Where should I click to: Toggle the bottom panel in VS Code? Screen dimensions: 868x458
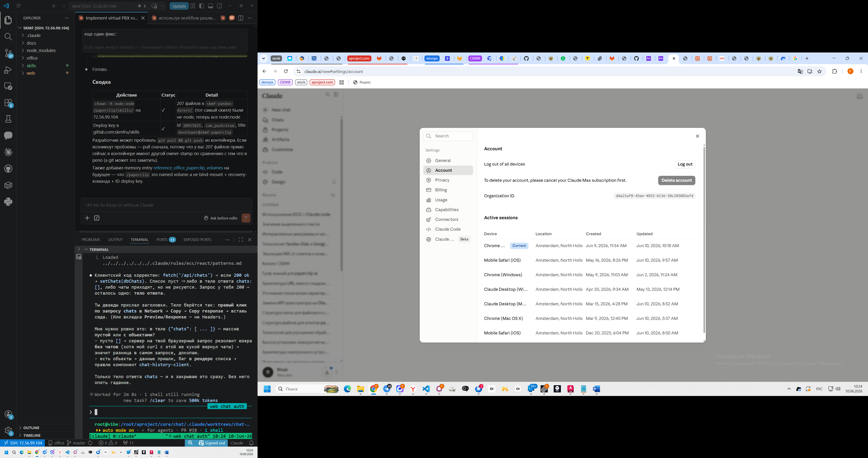(x=211, y=6)
